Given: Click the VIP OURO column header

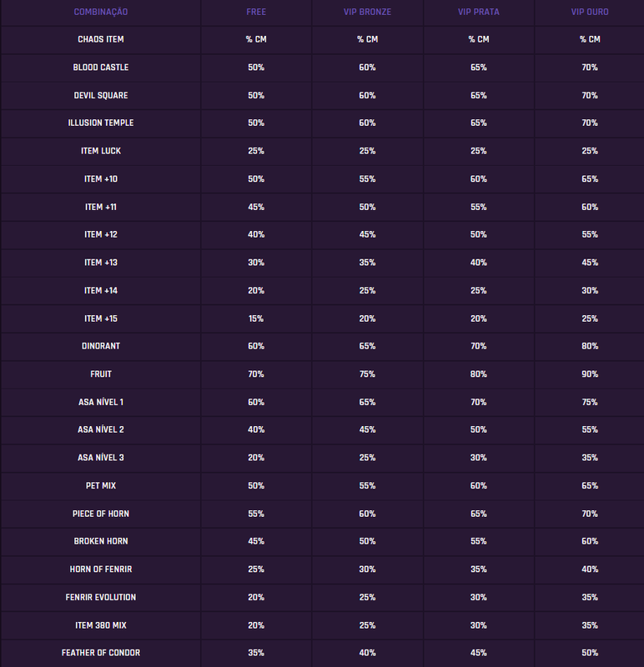Looking at the screenshot, I should point(590,12).
